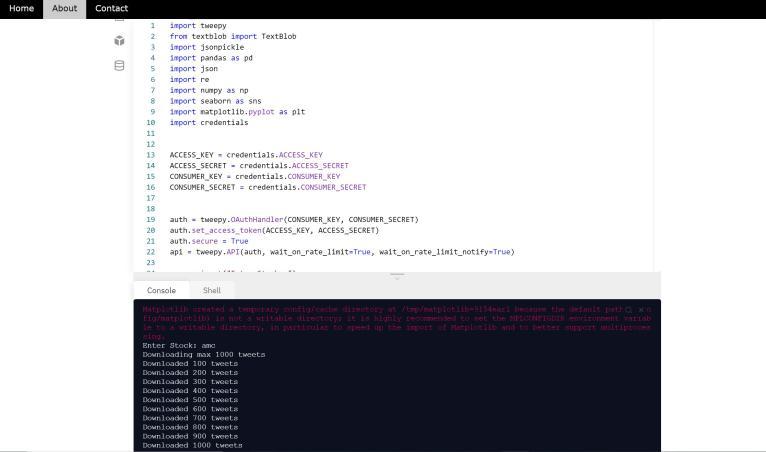
Task: Click 'CONSUMER_SECRET = credentials.CONSUMER_SECRET' line
Action: click(268, 187)
